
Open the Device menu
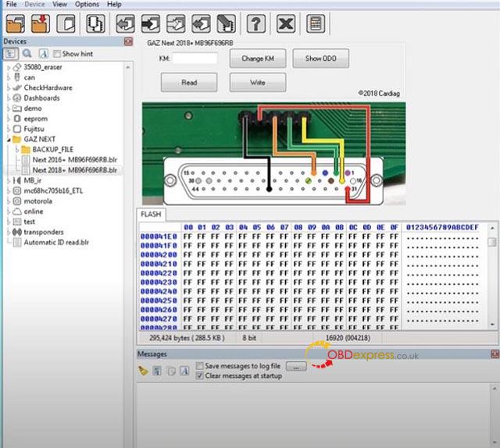tap(34, 4)
